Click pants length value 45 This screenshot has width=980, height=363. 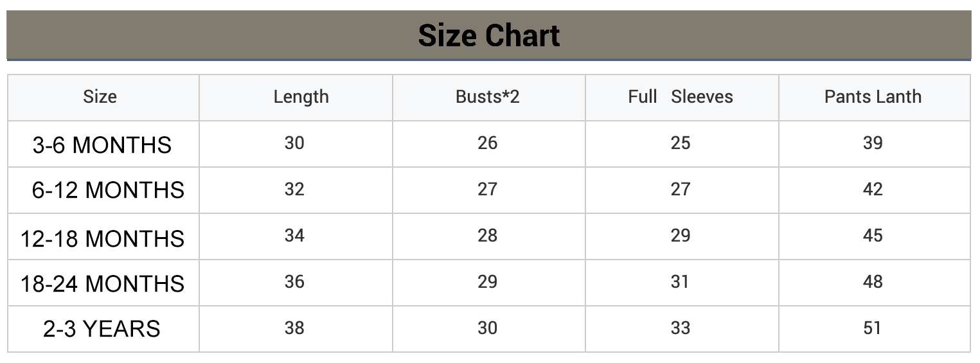(873, 235)
